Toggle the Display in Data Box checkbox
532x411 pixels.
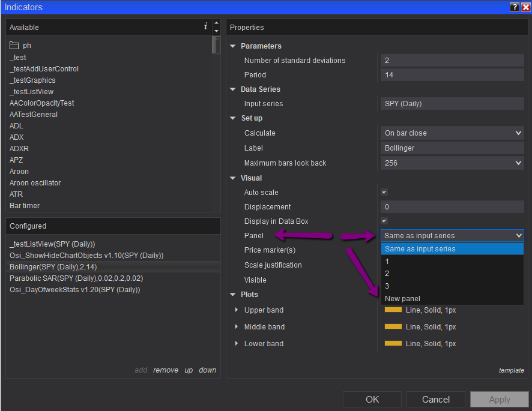click(384, 221)
